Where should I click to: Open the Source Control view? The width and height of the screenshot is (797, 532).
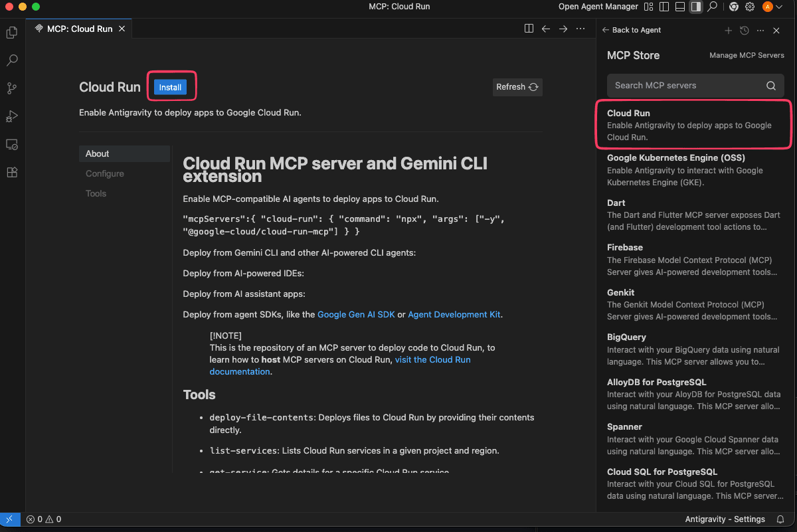point(12,88)
